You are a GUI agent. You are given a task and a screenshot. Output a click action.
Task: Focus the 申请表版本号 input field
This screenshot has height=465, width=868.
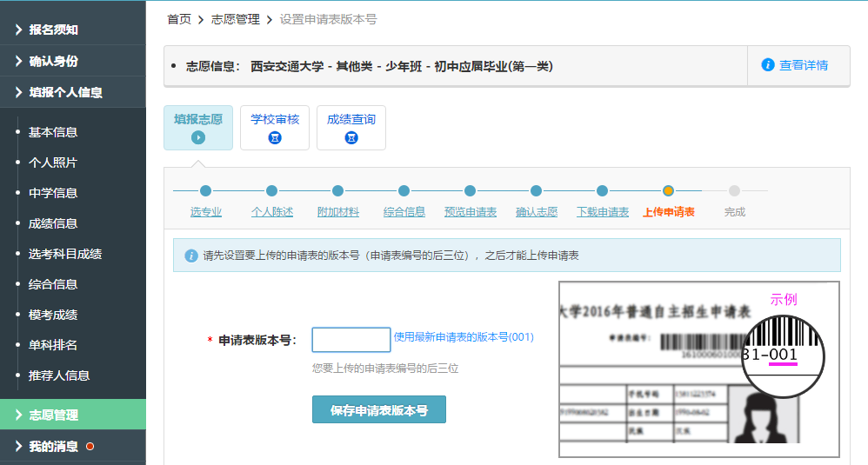[x=351, y=340]
